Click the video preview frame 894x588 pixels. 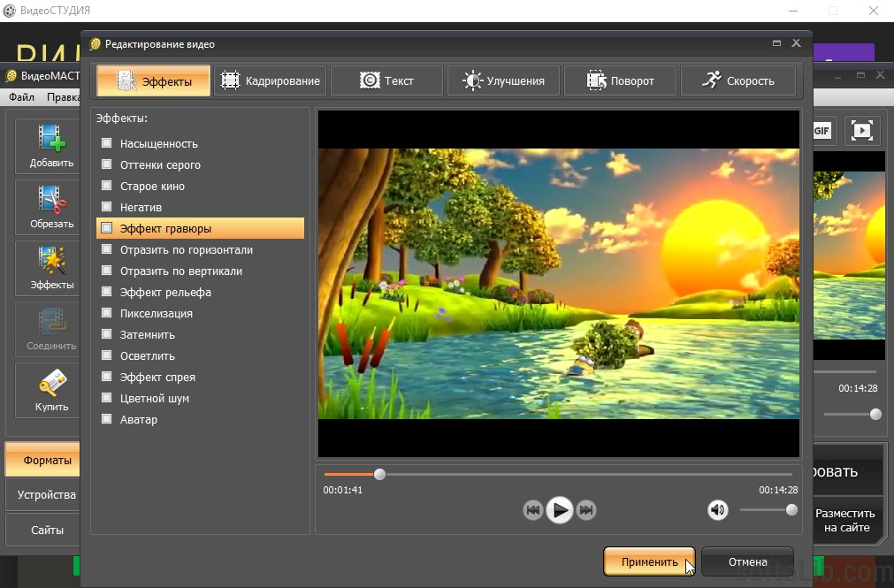click(559, 284)
